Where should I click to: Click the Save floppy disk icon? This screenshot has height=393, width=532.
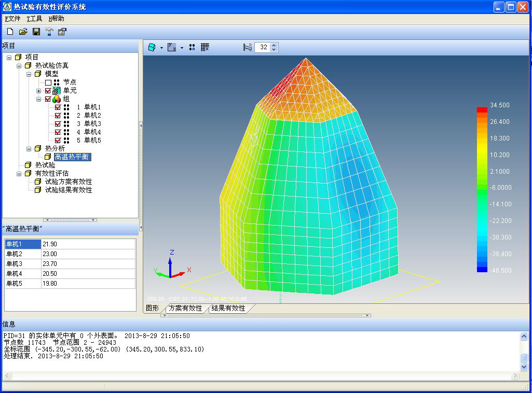(x=36, y=32)
